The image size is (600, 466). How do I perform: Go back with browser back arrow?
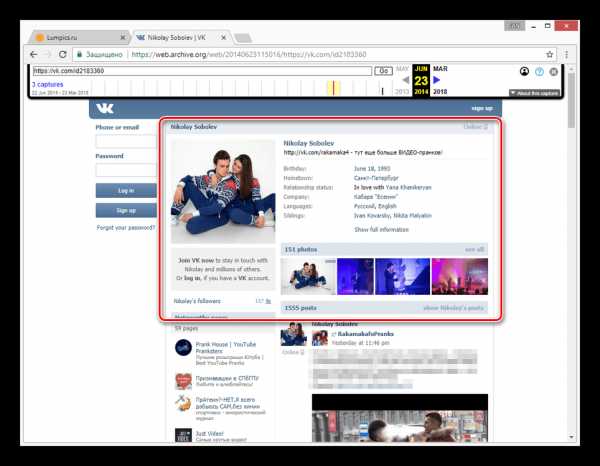34,54
